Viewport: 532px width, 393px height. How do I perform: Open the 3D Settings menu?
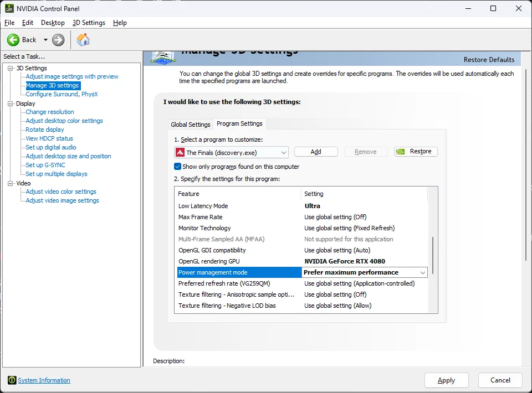coord(89,23)
